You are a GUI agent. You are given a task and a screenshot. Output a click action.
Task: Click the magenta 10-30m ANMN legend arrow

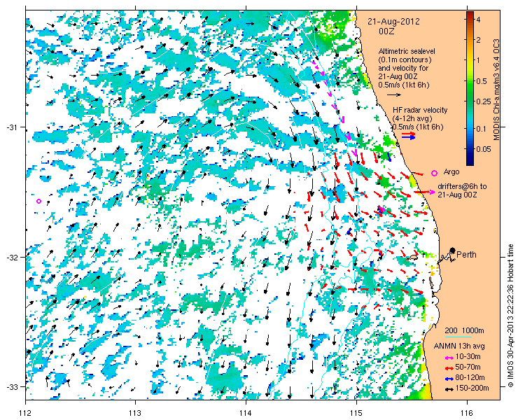click(x=449, y=358)
